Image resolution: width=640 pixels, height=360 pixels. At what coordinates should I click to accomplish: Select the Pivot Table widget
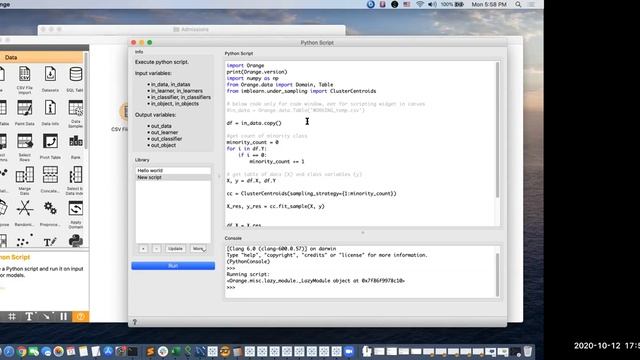pos(50,146)
